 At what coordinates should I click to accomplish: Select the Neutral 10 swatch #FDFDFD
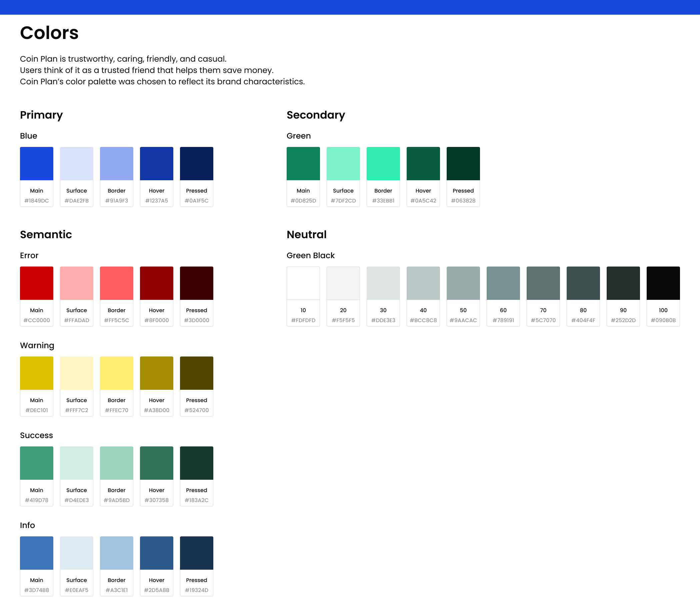303,283
